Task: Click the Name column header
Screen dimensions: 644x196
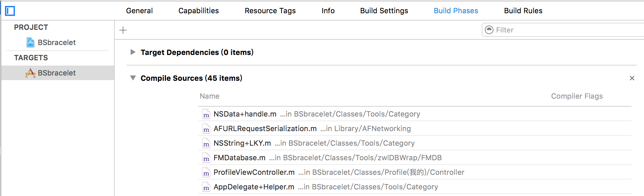Action: tap(210, 96)
